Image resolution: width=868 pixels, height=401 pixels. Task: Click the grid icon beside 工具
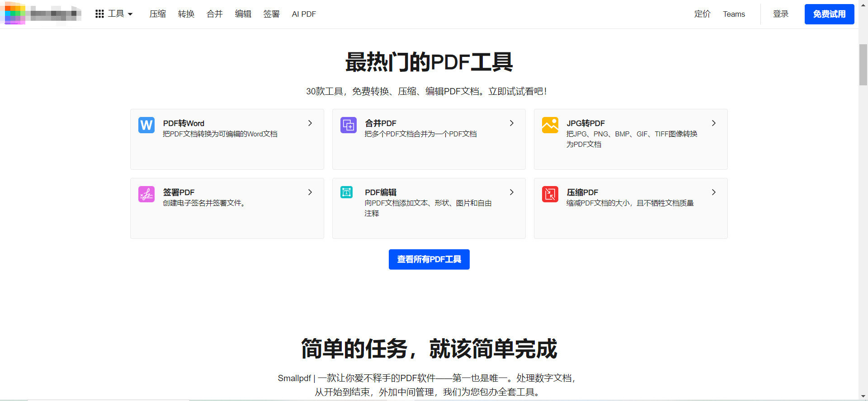[x=99, y=14]
